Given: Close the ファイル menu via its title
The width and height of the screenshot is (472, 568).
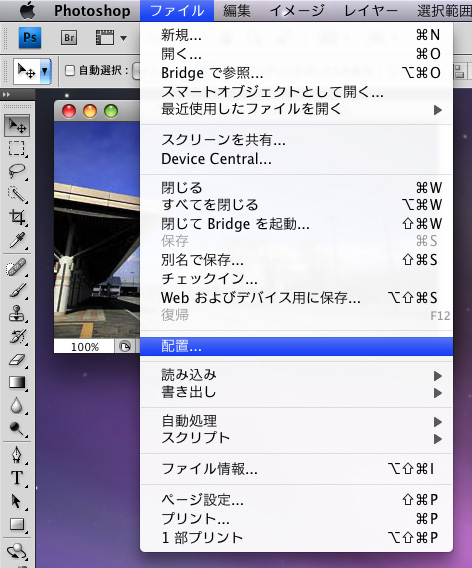Looking at the screenshot, I should (x=177, y=11).
